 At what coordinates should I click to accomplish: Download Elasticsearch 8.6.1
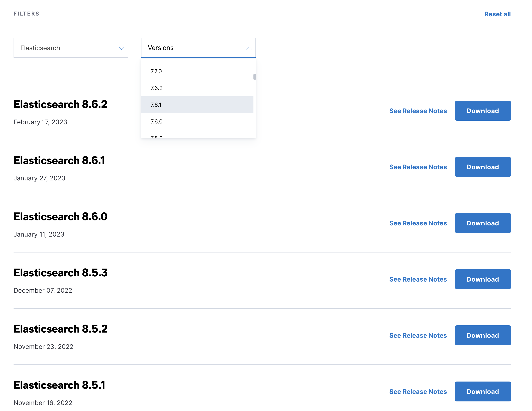tap(483, 167)
